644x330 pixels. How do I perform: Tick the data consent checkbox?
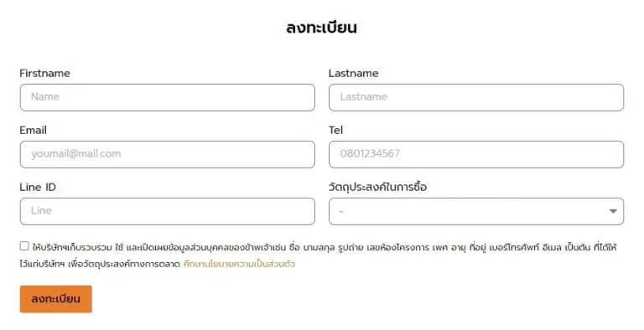(24, 246)
